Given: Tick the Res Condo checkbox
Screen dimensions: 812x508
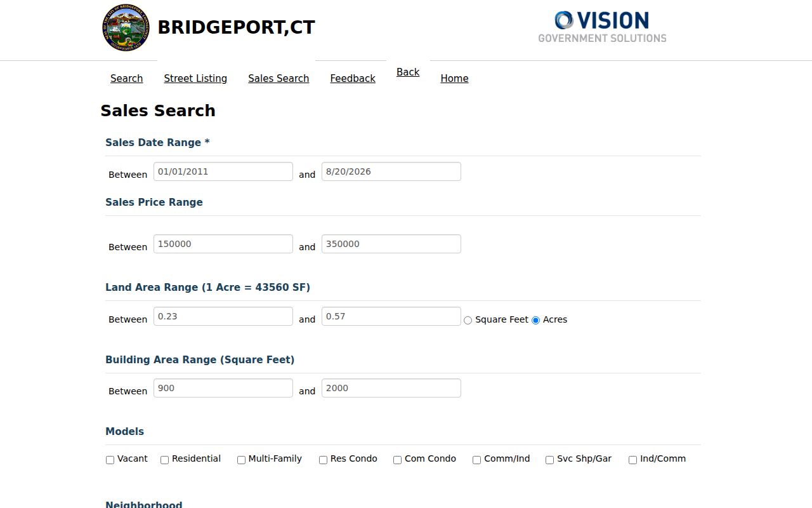Looking at the screenshot, I should click(x=324, y=460).
